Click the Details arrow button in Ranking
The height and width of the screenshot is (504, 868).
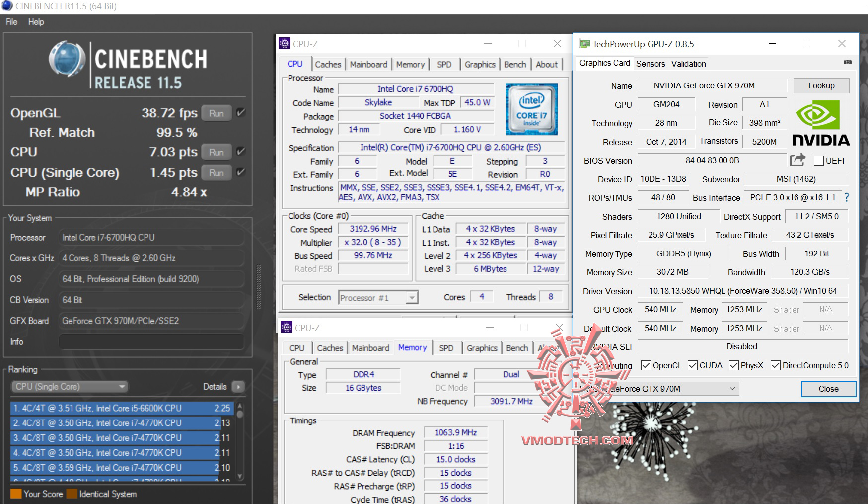(238, 387)
